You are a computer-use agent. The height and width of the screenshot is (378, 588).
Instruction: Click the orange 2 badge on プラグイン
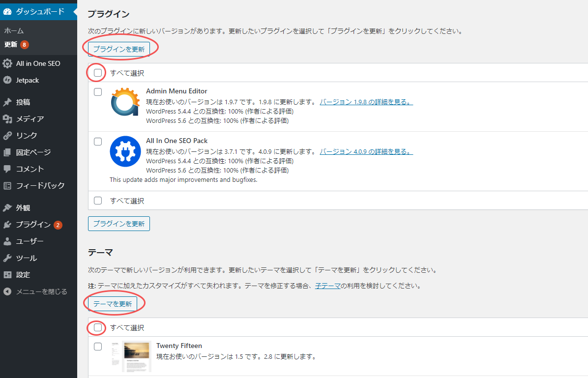tap(58, 225)
